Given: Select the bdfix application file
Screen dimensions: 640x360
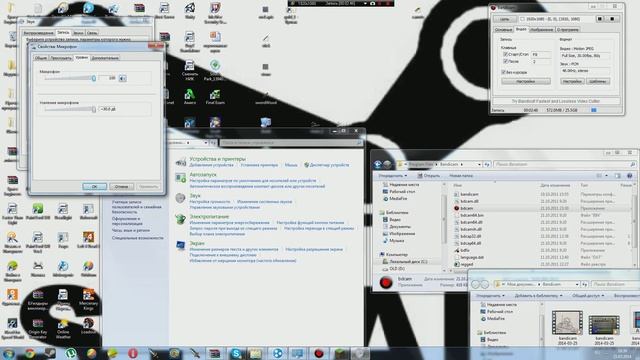Looking at the screenshot, I should pos(465,250).
